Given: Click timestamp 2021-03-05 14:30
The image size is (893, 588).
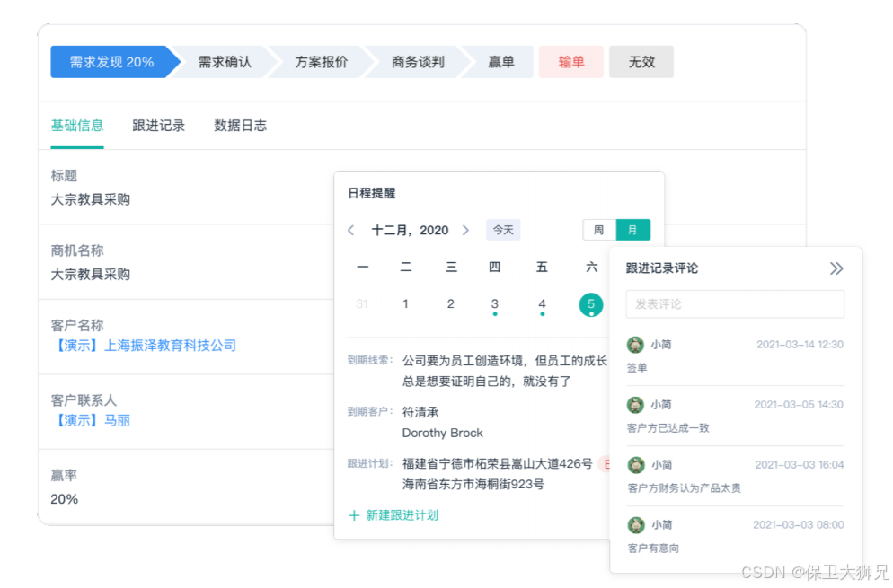Looking at the screenshot, I should pyautogui.click(x=799, y=405).
